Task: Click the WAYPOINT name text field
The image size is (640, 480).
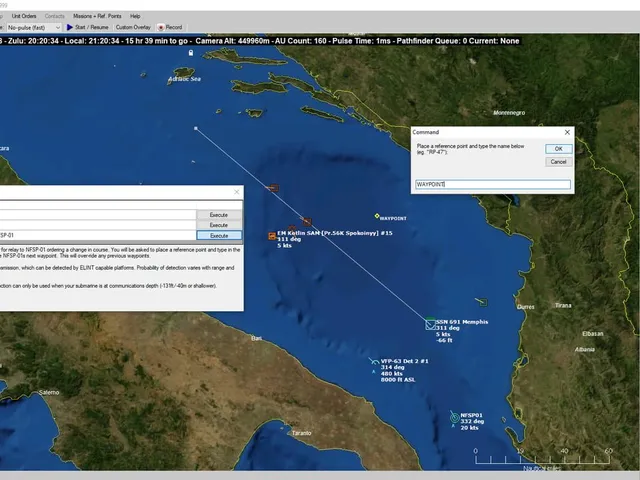Action: [x=493, y=184]
